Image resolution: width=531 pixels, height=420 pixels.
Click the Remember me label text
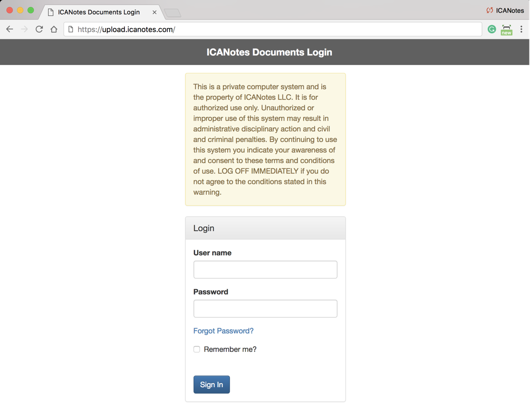(230, 349)
